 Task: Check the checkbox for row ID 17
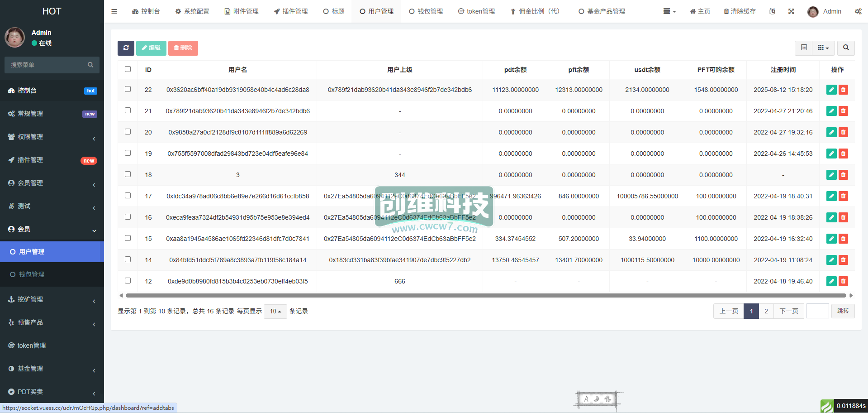[x=128, y=196]
